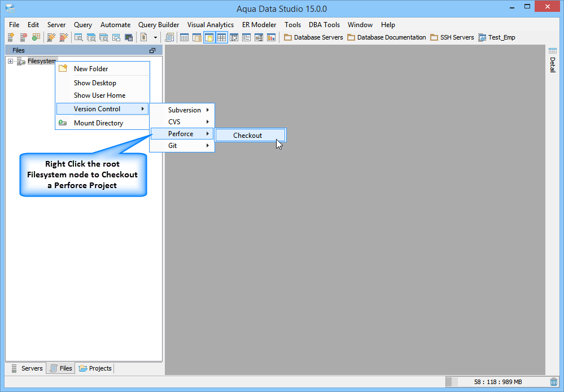Select the Filesystem root node
Image resolution: width=564 pixels, height=392 pixels.
pyautogui.click(x=42, y=61)
